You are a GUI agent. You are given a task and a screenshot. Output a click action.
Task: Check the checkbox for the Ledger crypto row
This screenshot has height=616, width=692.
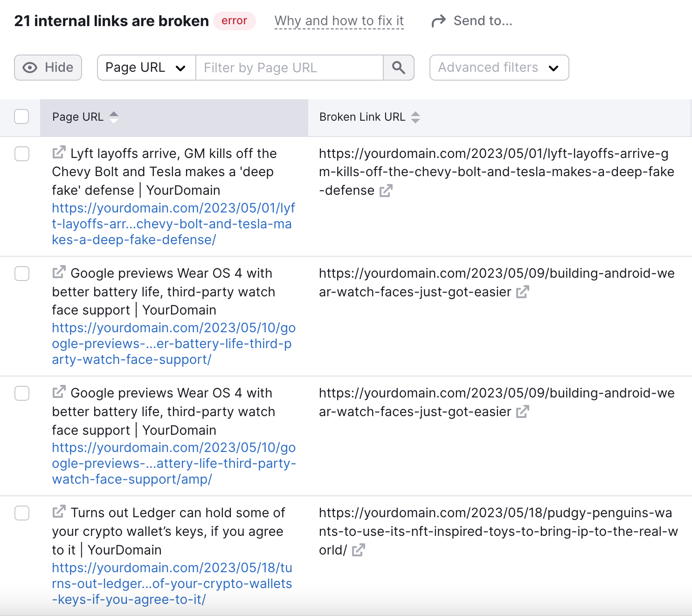[x=22, y=513]
